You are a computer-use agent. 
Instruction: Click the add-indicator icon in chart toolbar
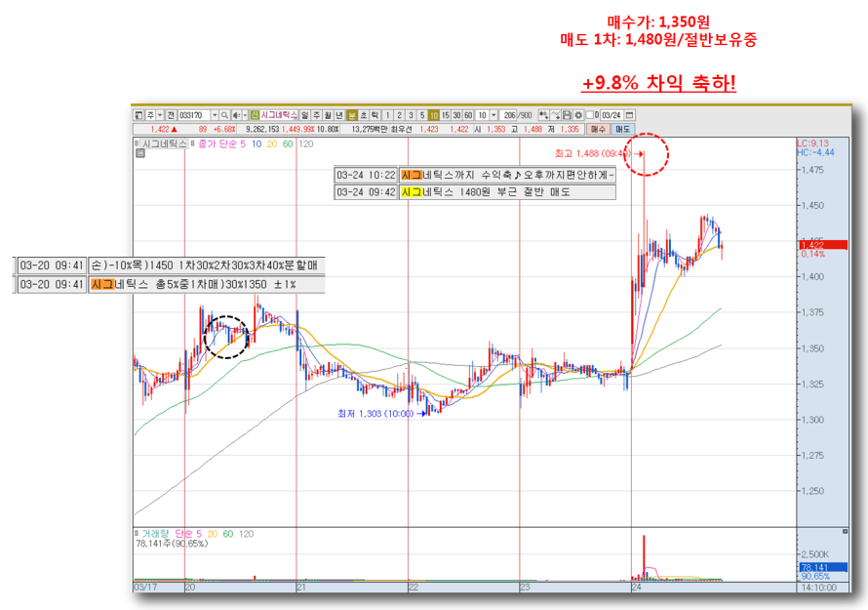pos(544,115)
